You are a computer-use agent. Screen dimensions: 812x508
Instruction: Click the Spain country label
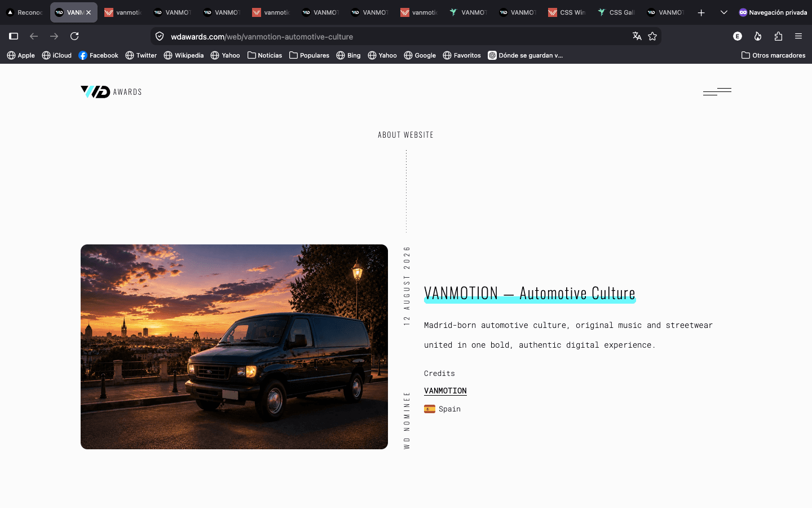click(449, 409)
